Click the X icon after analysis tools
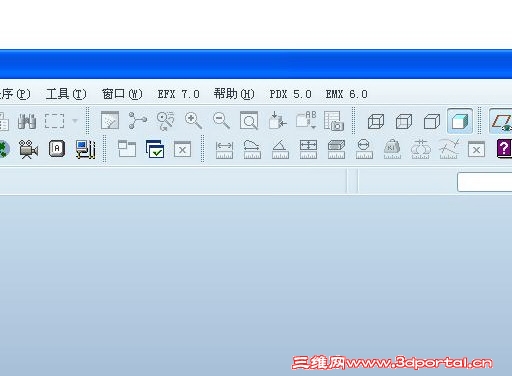 [476, 149]
